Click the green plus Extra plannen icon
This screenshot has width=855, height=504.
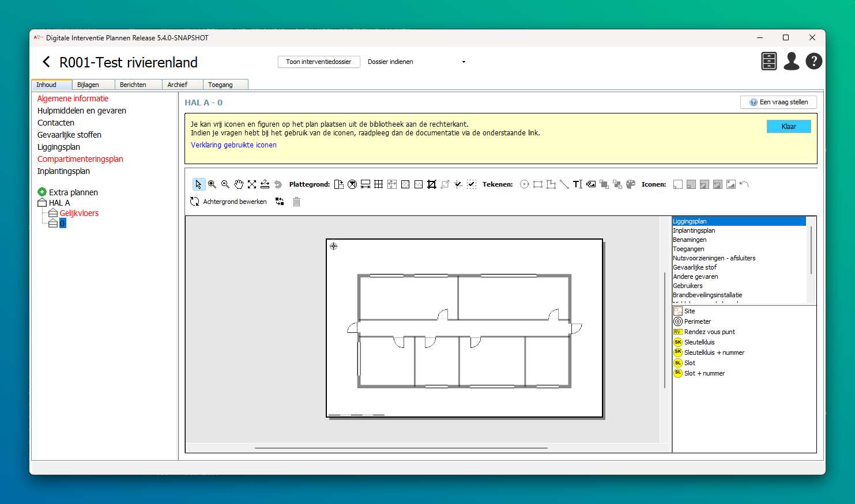(x=42, y=192)
